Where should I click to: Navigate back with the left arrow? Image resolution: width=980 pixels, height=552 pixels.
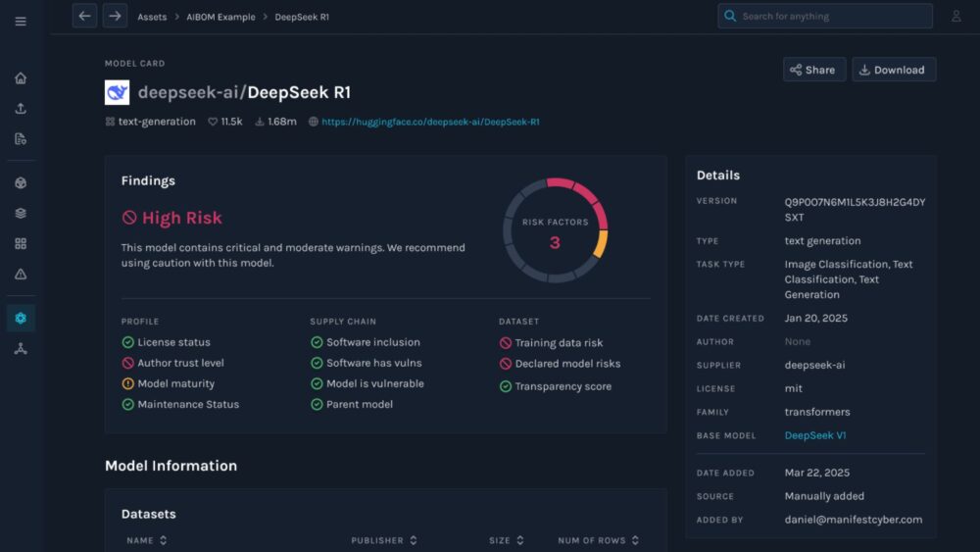(84, 16)
